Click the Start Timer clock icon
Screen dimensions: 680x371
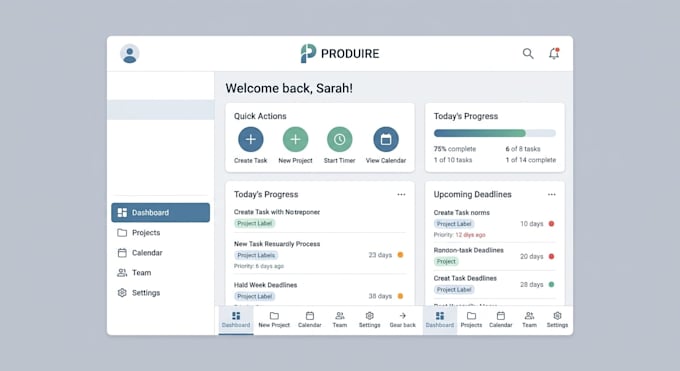(x=340, y=139)
